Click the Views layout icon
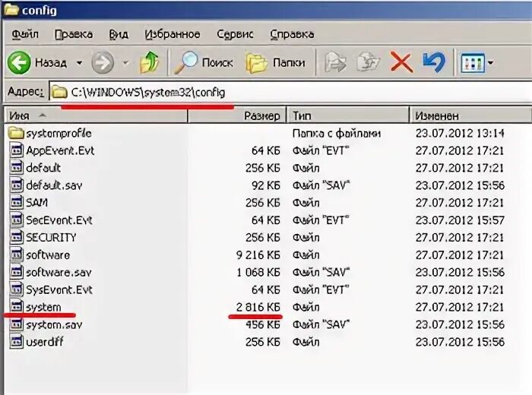 (x=472, y=63)
